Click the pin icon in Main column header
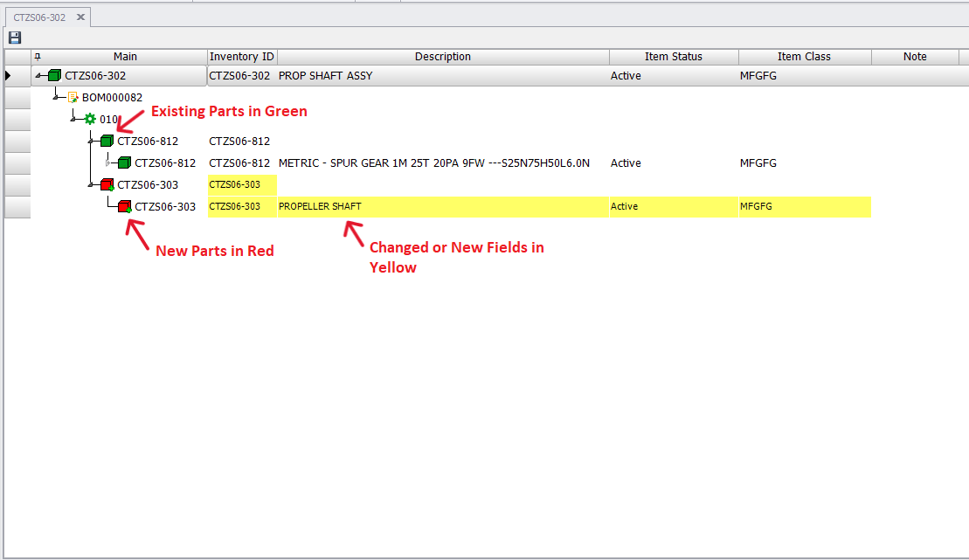 pyautogui.click(x=38, y=57)
